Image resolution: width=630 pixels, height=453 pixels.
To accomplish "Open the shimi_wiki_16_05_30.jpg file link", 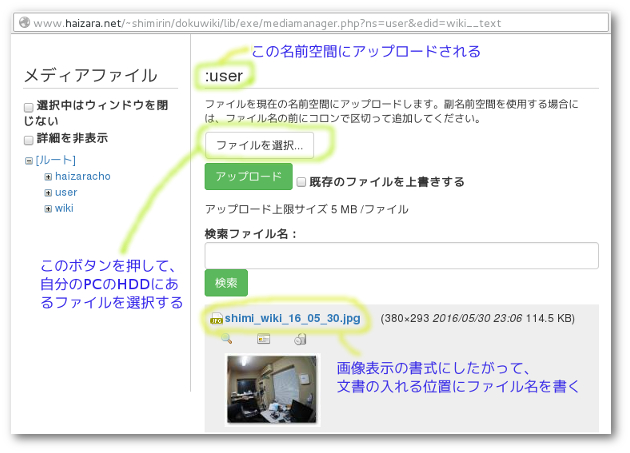I will pyautogui.click(x=292, y=318).
